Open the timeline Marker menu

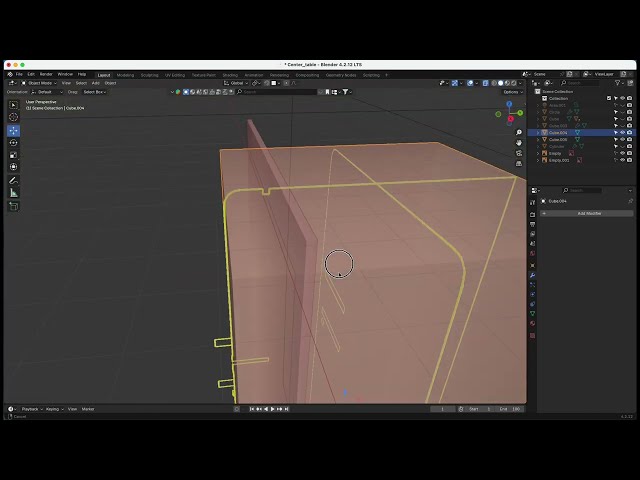[x=88, y=409]
